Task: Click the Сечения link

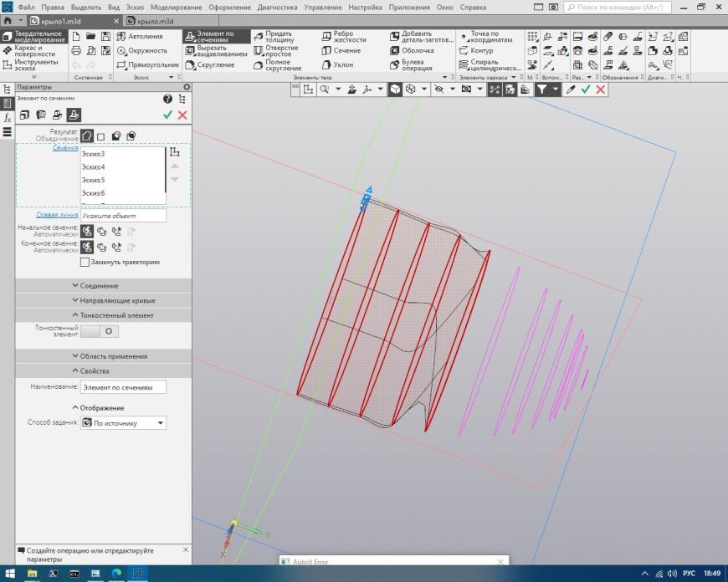Action: 65,148
